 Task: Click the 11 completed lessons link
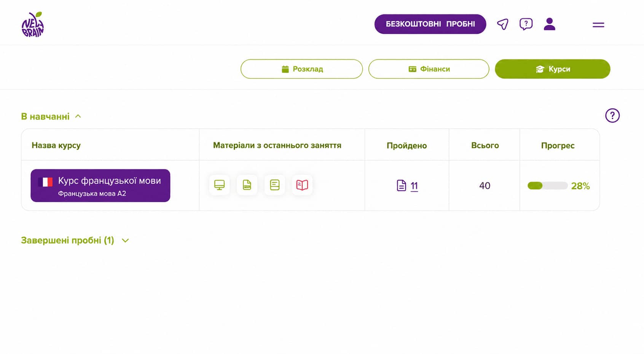414,186
